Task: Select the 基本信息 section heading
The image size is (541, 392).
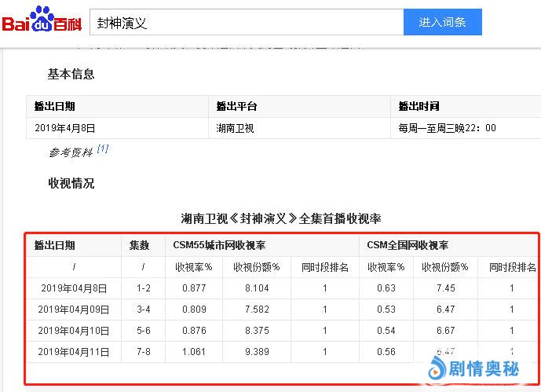Action: [x=71, y=74]
